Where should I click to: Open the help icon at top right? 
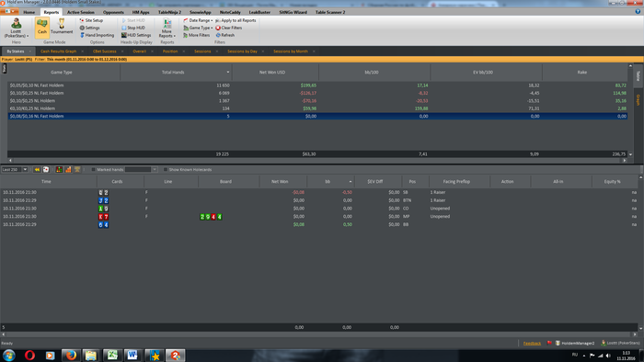click(x=638, y=11)
